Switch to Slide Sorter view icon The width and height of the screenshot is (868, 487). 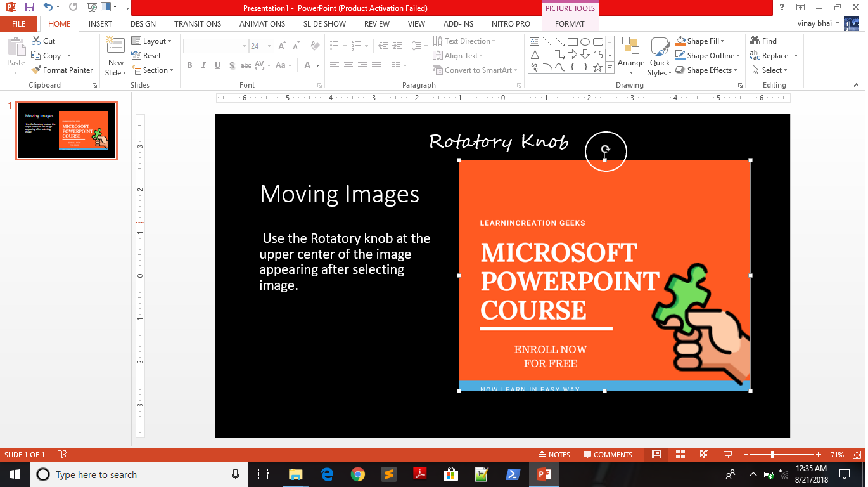pos(680,455)
